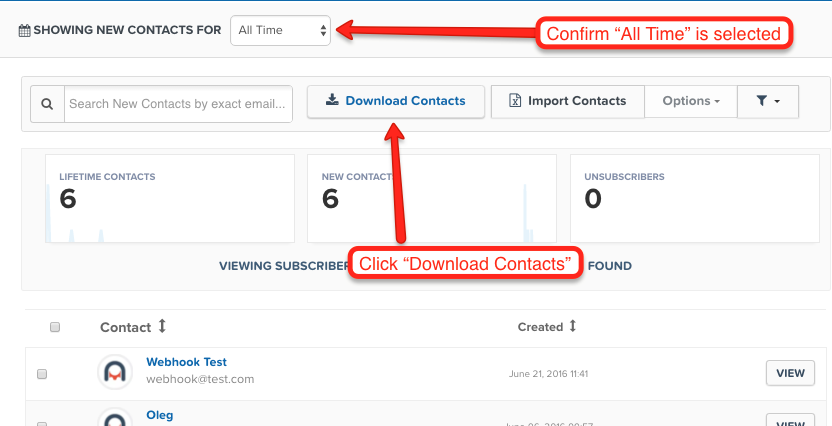Image resolution: width=832 pixels, height=426 pixels.
Task: Sort by the Created column arrows
Action: (573, 326)
